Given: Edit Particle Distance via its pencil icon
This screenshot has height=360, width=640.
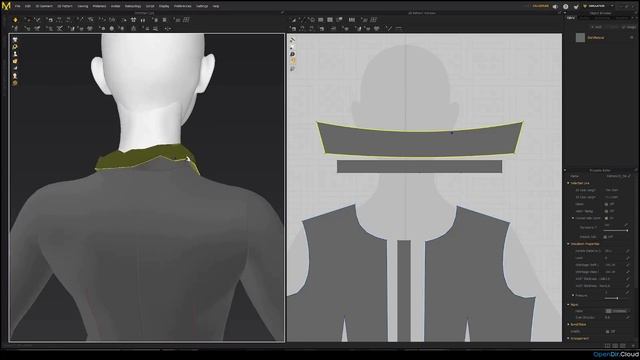Looking at the screenshot, I should pos(627,251).
